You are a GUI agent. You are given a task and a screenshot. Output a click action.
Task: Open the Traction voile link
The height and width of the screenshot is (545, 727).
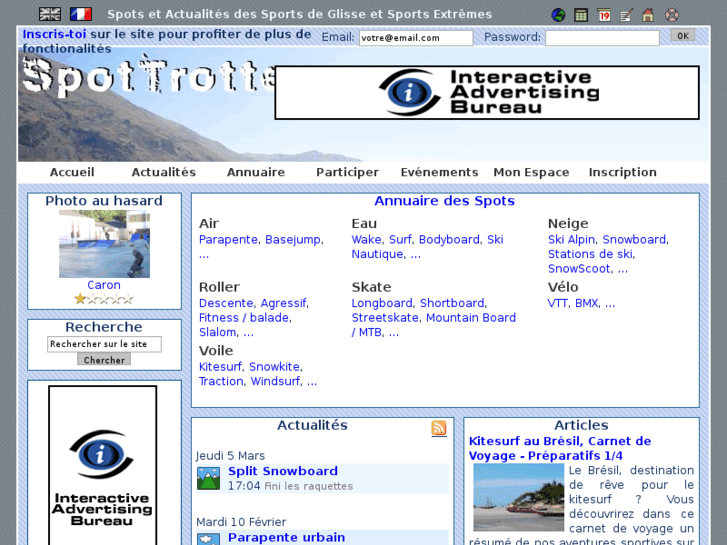[x=221, y=381]
